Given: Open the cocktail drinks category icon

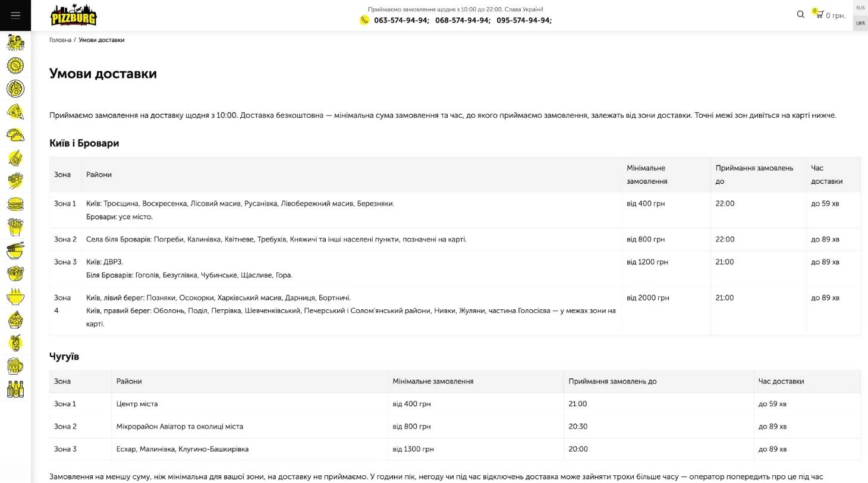Looking at the screenshot, I should (x=15, y=343).
